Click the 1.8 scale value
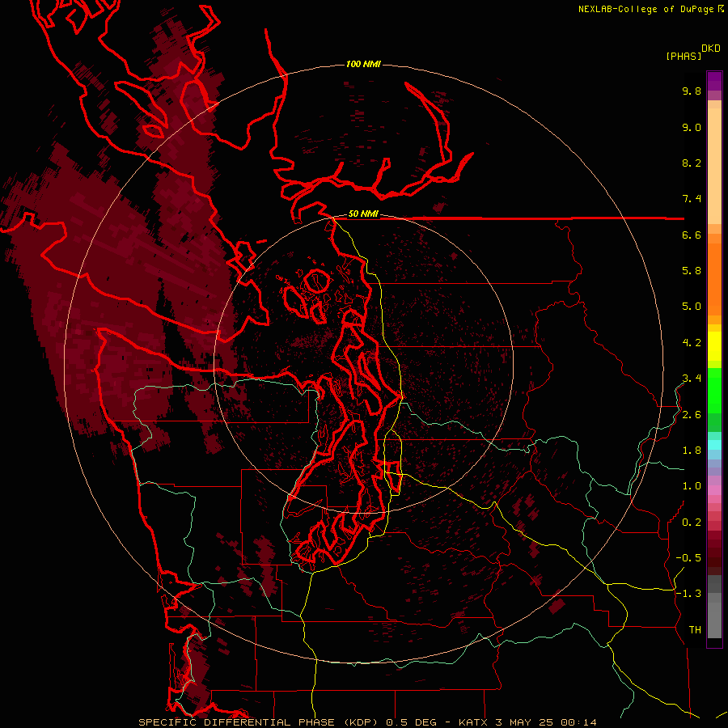 tap(692, 451)
